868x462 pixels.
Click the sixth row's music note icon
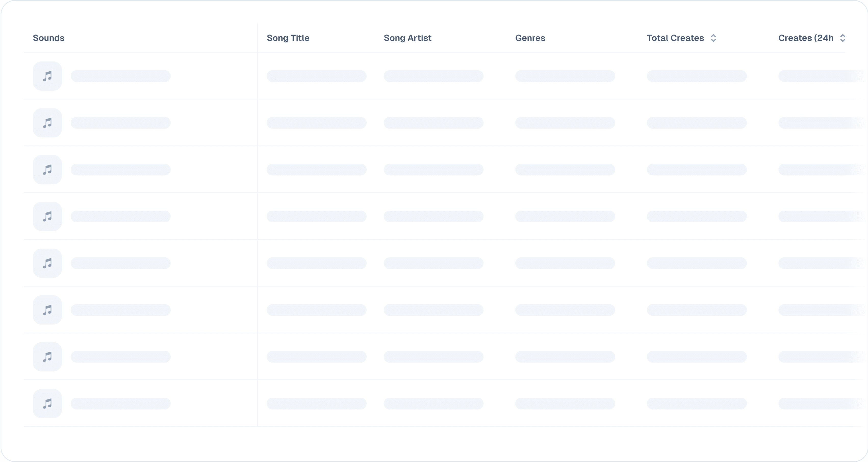(47, 310)
